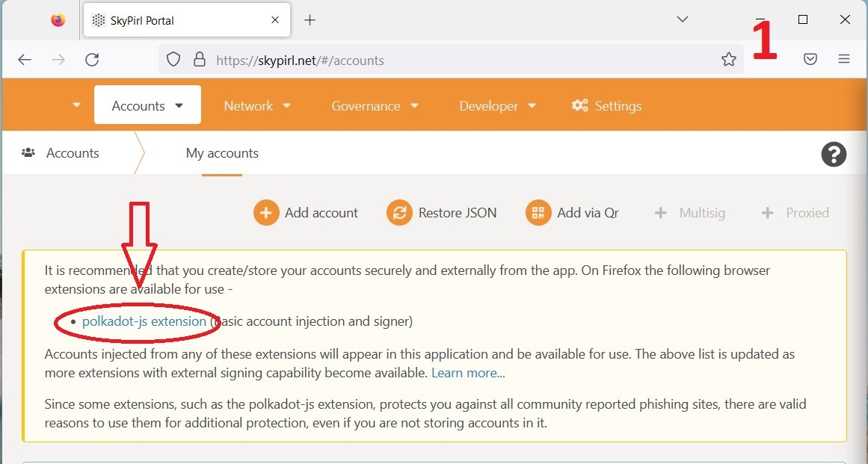Open the polkadot-js extension link
Viewport: 868px width, 464px height.
click(x=144, y=321)
